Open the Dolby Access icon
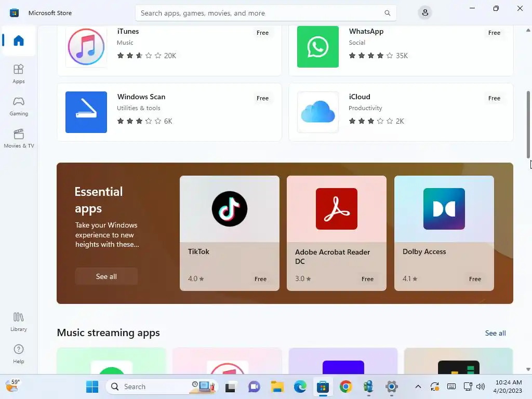532x399 pixels. 444,209
